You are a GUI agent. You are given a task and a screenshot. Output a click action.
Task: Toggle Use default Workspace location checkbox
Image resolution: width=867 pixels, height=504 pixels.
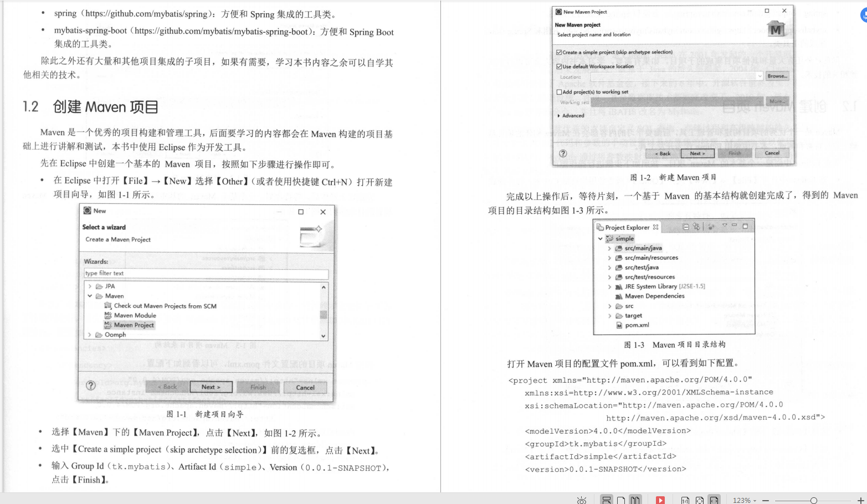click(x=559, y=66)
